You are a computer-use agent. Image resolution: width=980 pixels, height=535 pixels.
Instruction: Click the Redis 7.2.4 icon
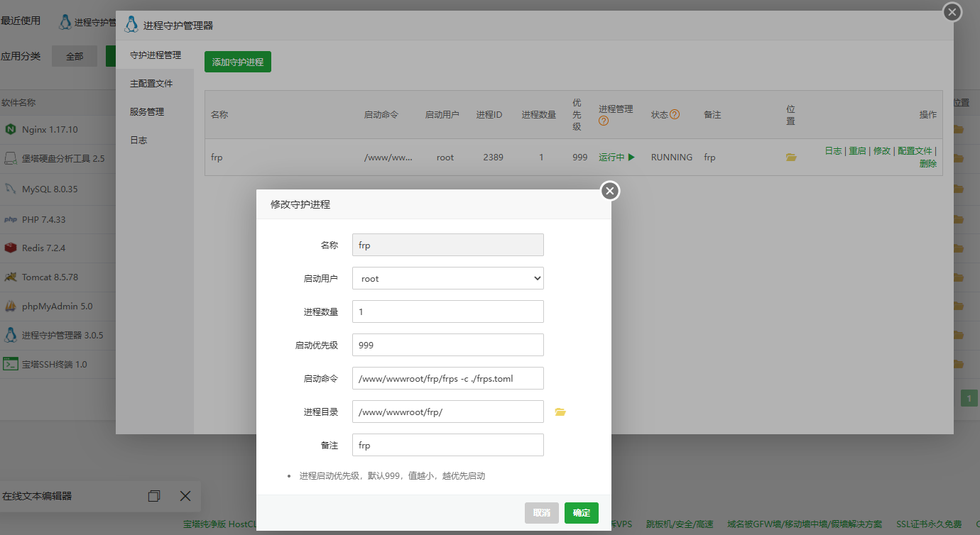(x=11, y=248)
